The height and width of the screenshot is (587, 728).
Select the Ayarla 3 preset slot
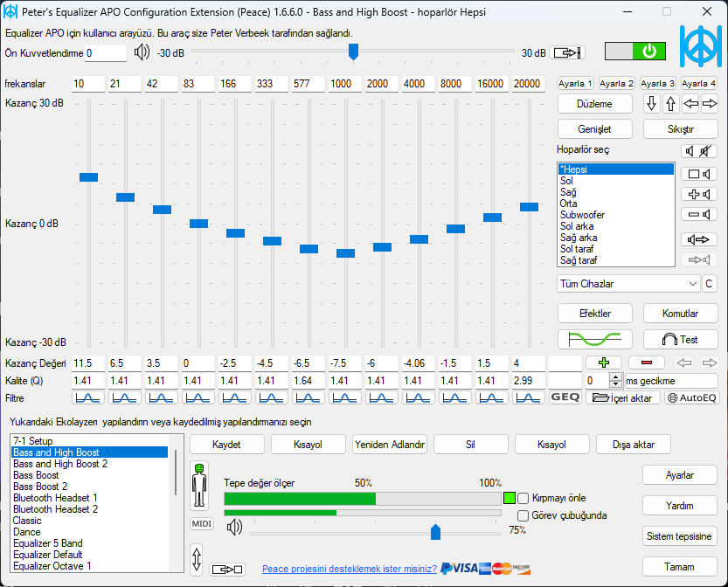click(657, 84)
